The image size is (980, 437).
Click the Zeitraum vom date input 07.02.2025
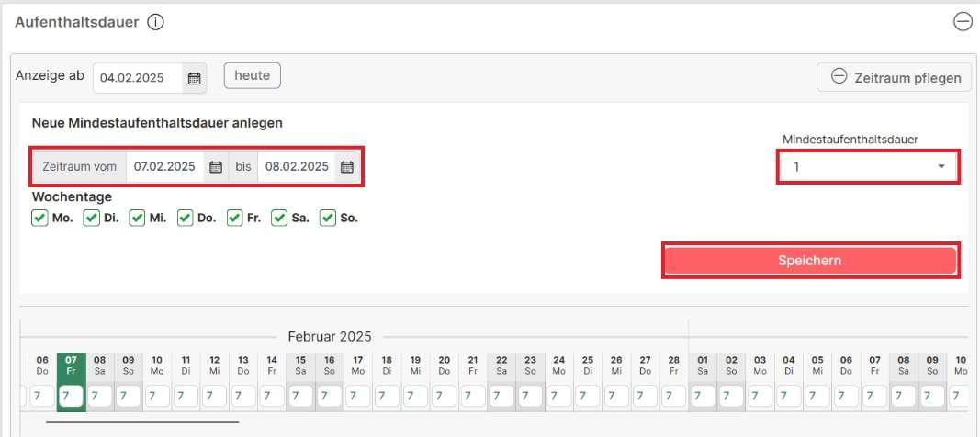tap(164, 167)
